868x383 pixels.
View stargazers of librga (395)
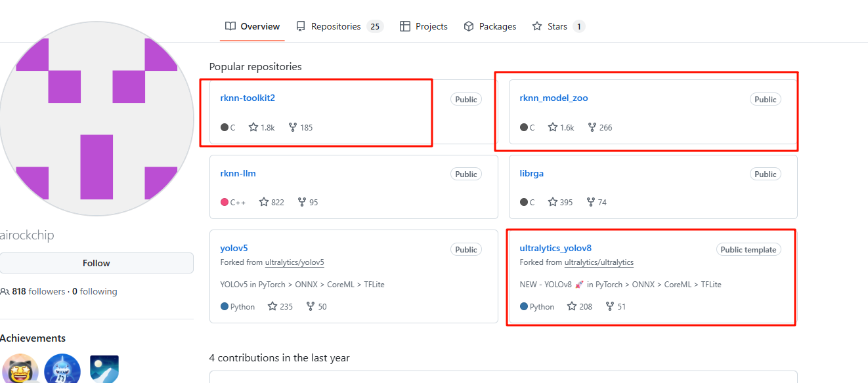561,202
